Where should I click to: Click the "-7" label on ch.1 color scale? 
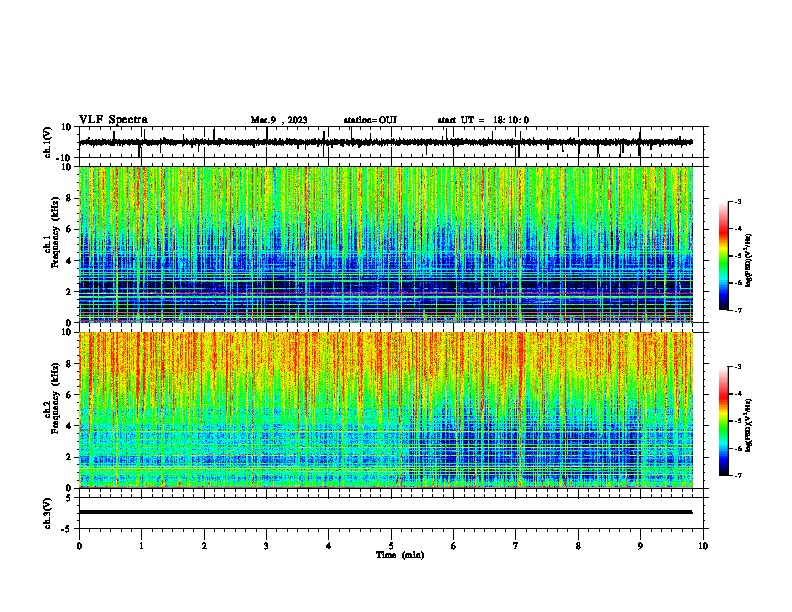pos(737,310)
